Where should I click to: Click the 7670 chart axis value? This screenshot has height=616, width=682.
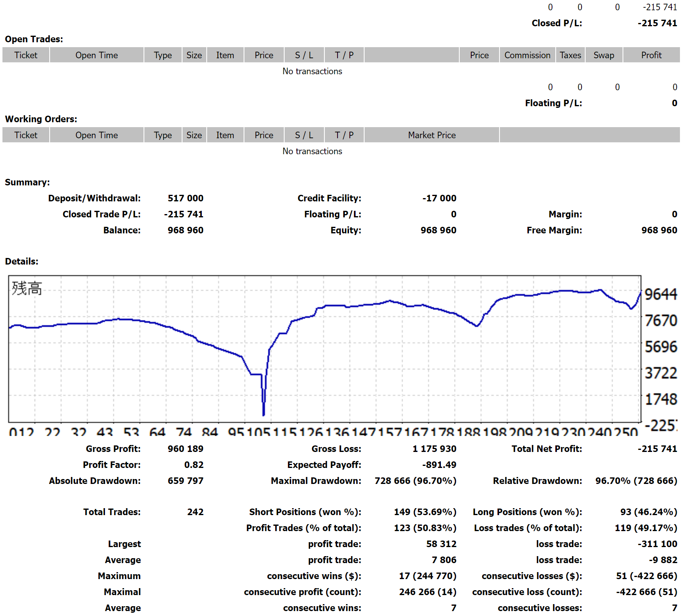pyautogui.click(x=661, y=320)
